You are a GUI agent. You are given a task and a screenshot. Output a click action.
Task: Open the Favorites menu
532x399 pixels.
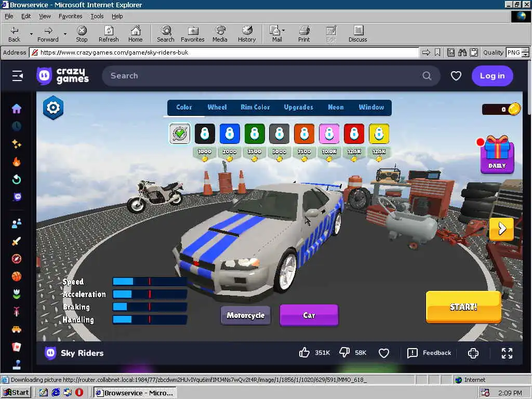click(x=70, y=16)
